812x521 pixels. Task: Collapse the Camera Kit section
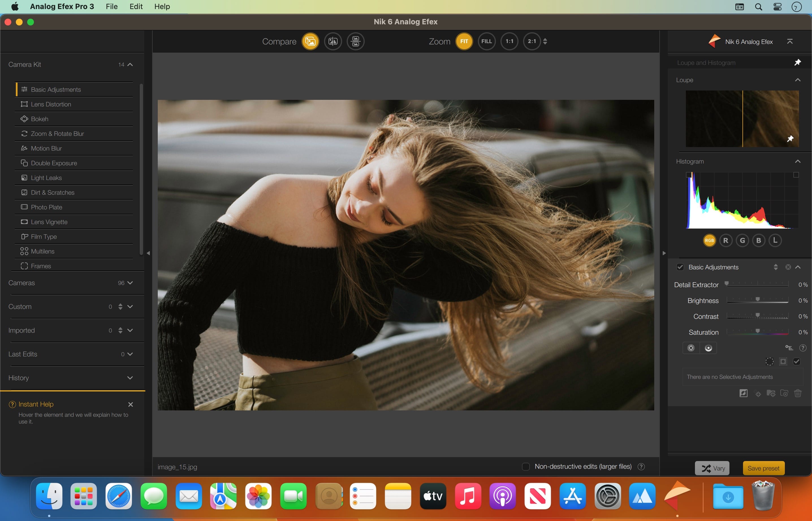tap(130, 64)
